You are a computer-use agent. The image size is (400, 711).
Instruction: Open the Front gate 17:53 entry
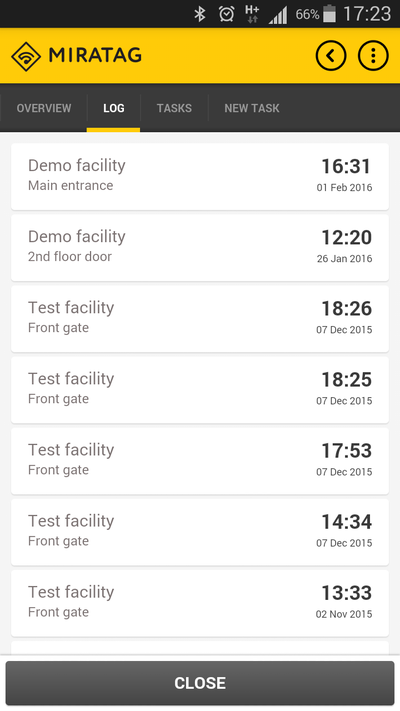tap(200, 461)
